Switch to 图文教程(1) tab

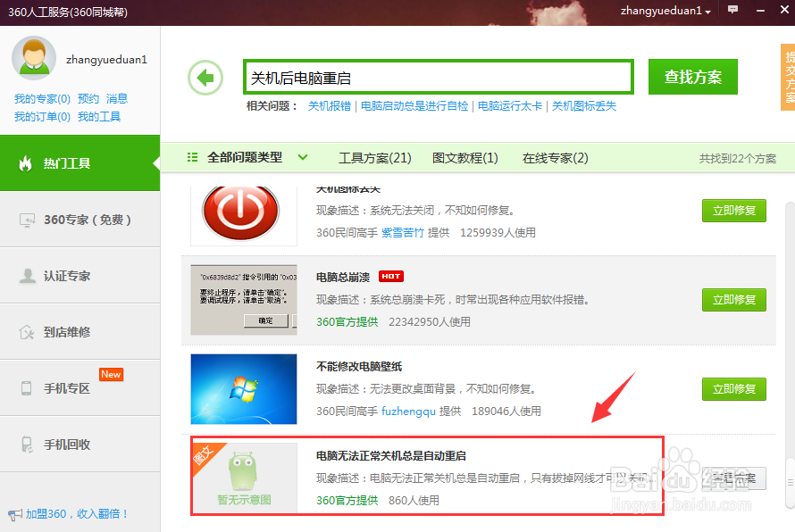tap(464, 158)
